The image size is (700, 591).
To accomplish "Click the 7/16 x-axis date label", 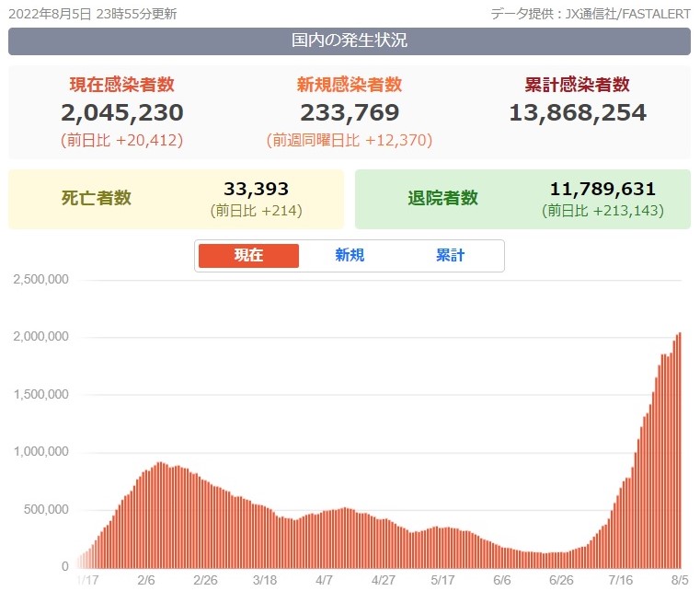I will pyautogui.click(x=621, y=580).
